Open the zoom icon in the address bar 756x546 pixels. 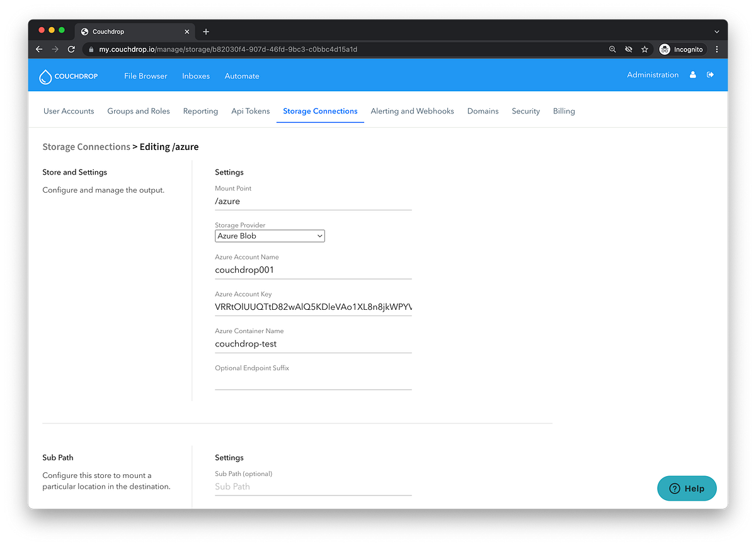(612, 49)
